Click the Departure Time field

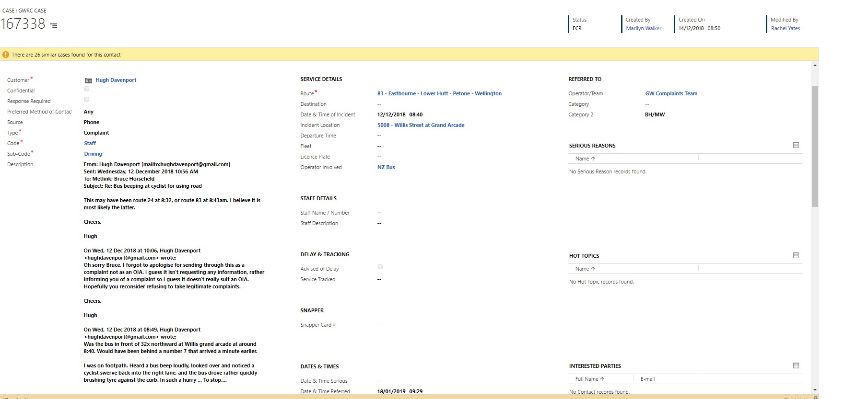click(379, 136)
